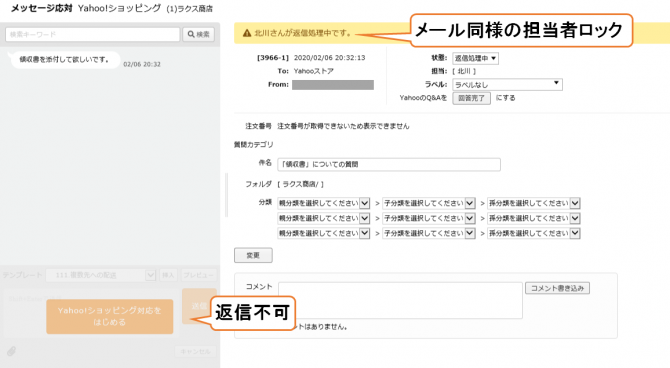Click the search keyword input field
The height and width of the screenshot is (368, 670).
click(93, 34)
